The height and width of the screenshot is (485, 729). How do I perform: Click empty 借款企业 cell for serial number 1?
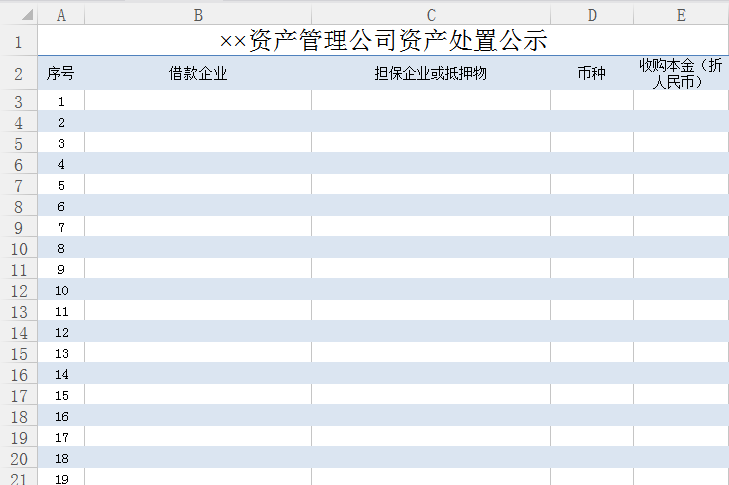pyautogui.click(x=198, y=102)
